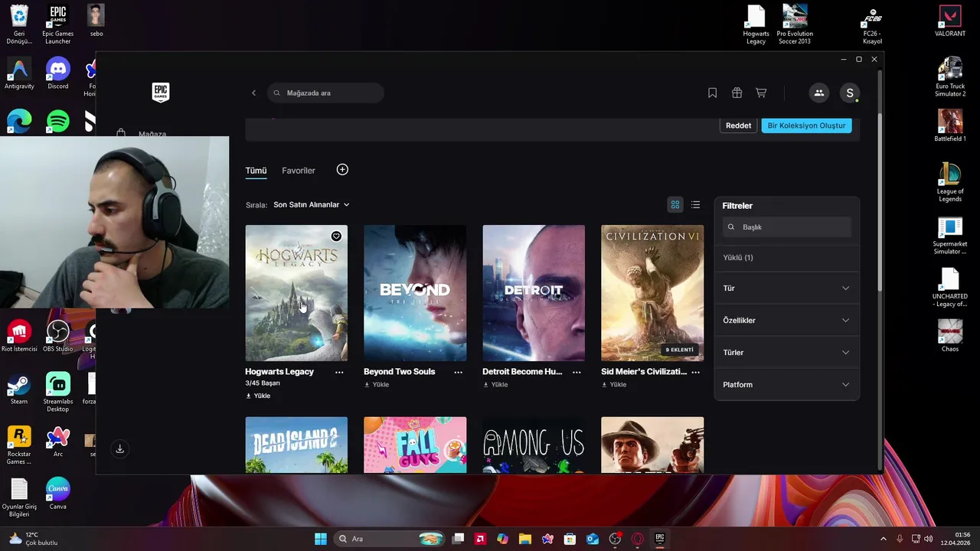
Task: Switch library to list view
Action: click(695, 204)
